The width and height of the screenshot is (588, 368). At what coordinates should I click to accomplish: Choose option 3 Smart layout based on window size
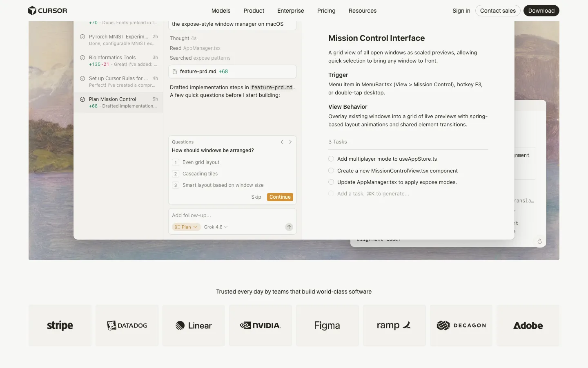click(x=232, y=185)
